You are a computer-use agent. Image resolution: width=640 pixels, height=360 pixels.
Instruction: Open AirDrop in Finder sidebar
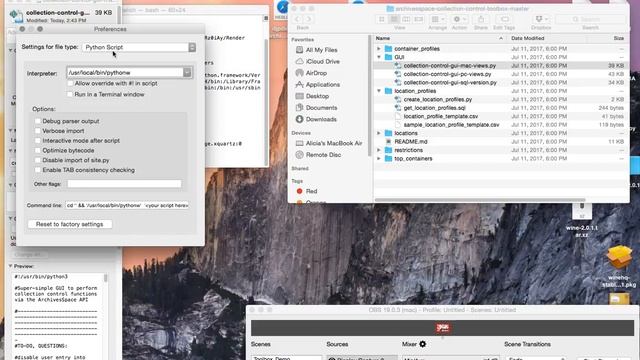coord(316,73)
